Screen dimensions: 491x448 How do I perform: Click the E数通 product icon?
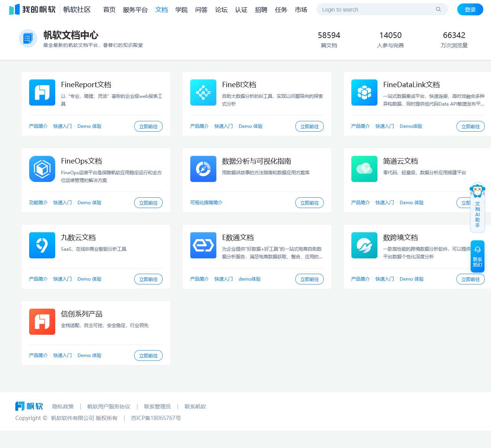[203, 245]
